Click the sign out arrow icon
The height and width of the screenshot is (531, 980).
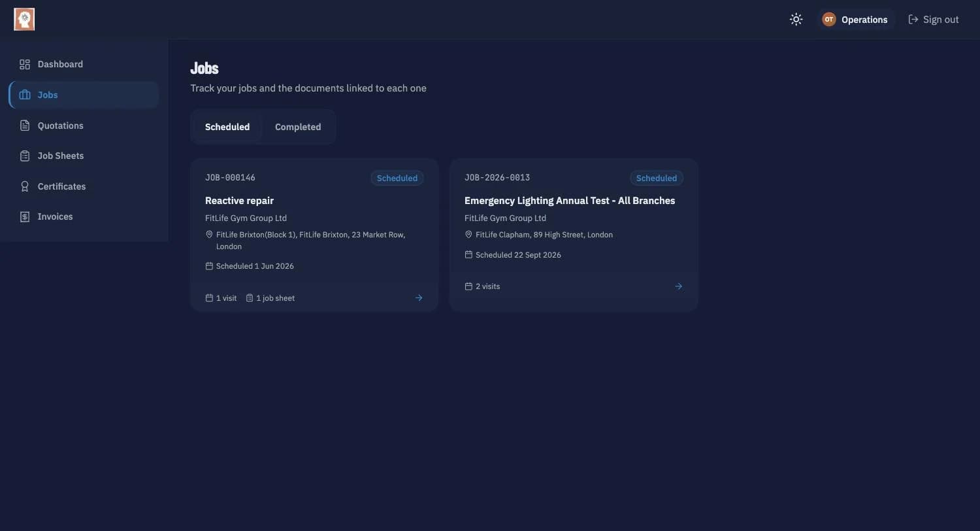pyautogui.click(x=913, y=20)
